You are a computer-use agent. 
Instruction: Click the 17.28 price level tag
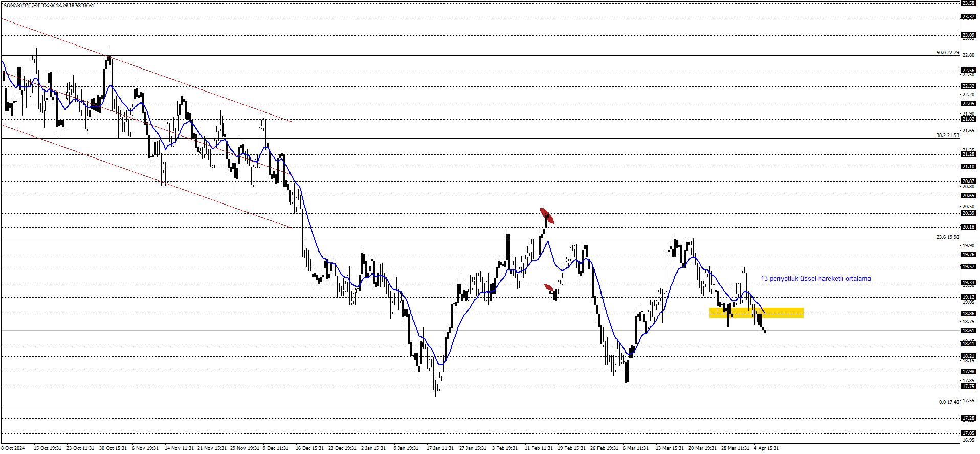(x=968, y=418)
